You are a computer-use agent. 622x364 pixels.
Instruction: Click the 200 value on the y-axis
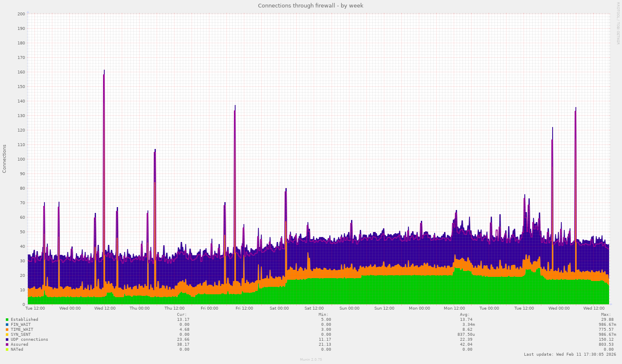[21, 14]
